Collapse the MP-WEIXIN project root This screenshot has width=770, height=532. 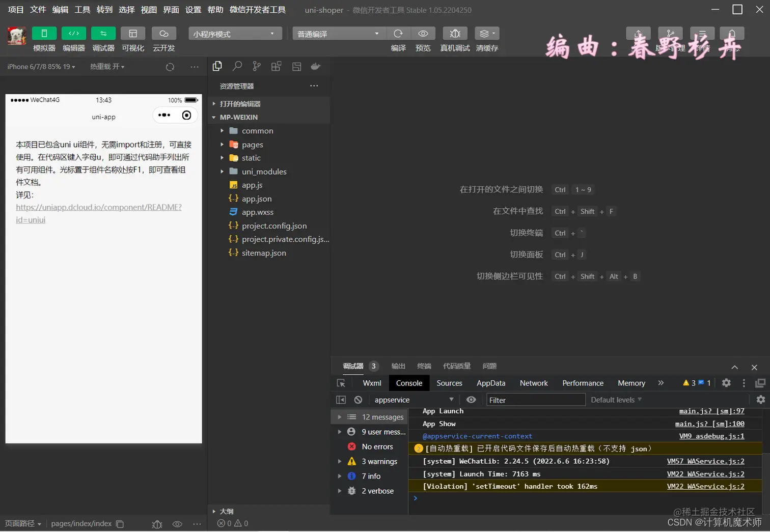(x=270, y=117)
